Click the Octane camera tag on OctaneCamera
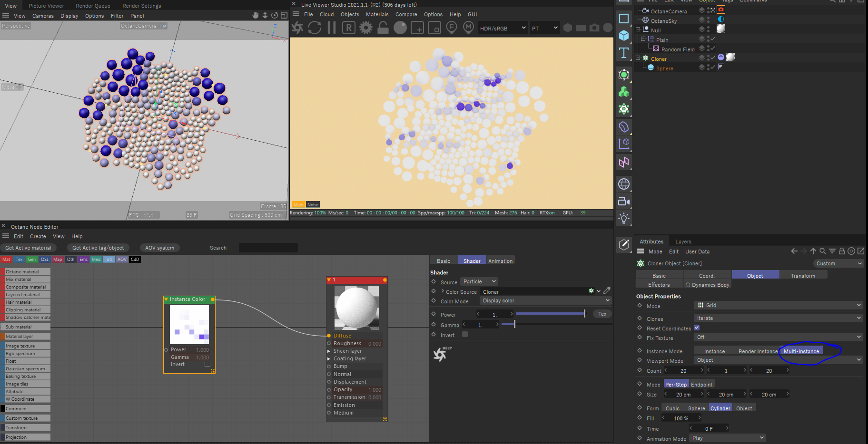This screenshot has height=444, width=868. click(721, 10)
